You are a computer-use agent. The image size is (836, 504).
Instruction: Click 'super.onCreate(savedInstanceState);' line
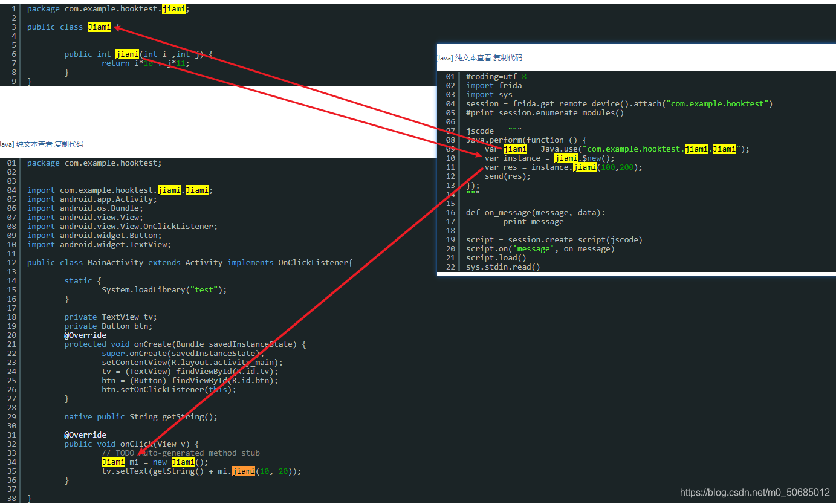click(x=183, y=354)
